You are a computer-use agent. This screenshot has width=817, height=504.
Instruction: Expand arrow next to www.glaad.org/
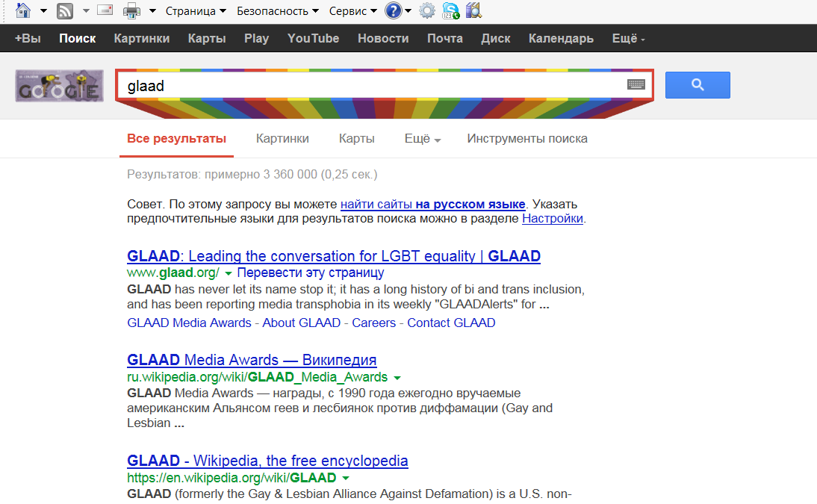tap(229, 273)
